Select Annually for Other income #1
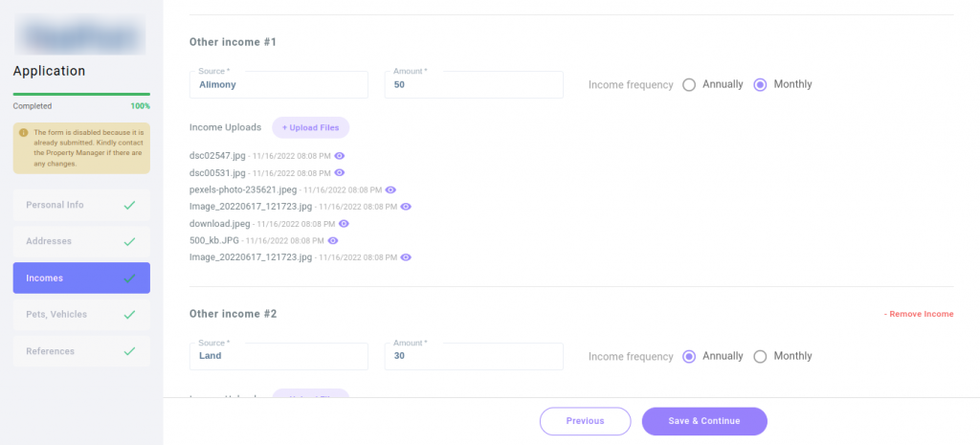 [x=689, y=84]
